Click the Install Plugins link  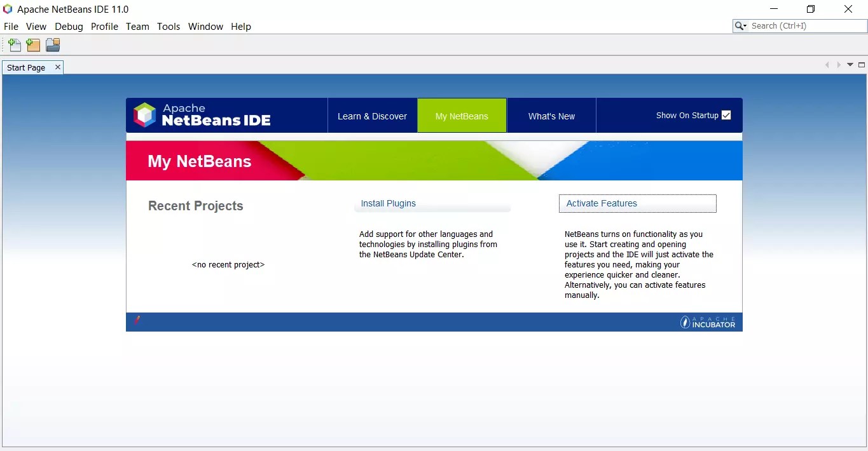(388, 203)
